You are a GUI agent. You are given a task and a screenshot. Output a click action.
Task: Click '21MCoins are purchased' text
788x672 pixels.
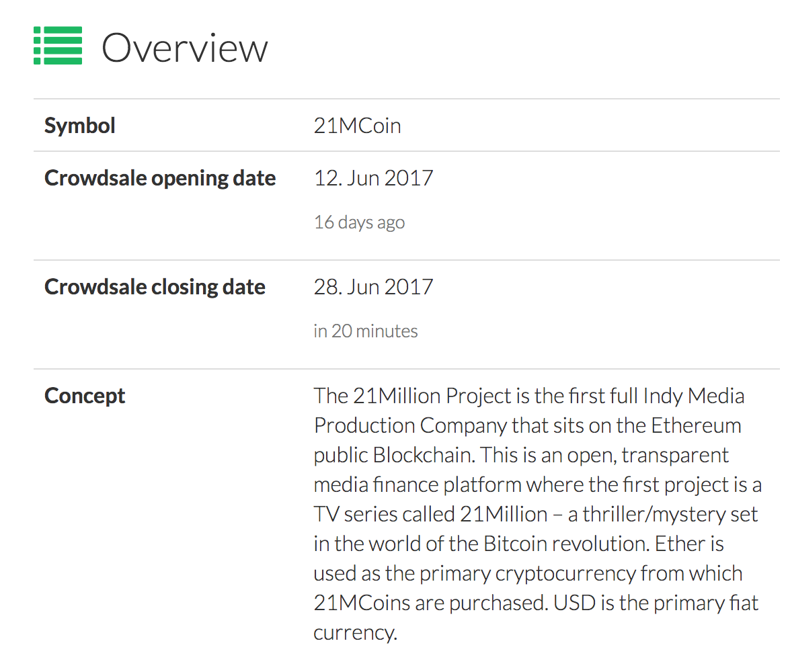click(x=429, y=603)
